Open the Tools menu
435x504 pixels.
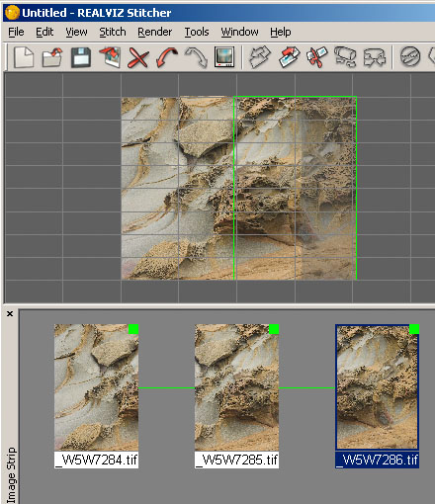[x=197, y=32]
